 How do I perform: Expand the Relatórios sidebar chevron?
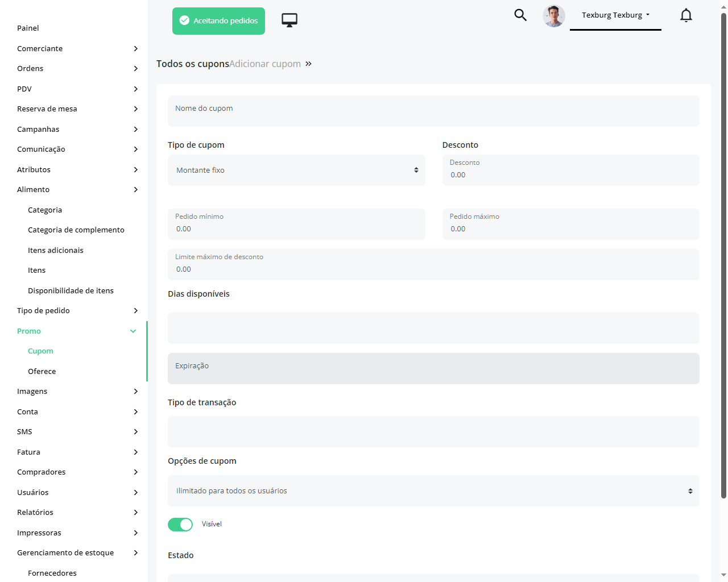point(135,513)
